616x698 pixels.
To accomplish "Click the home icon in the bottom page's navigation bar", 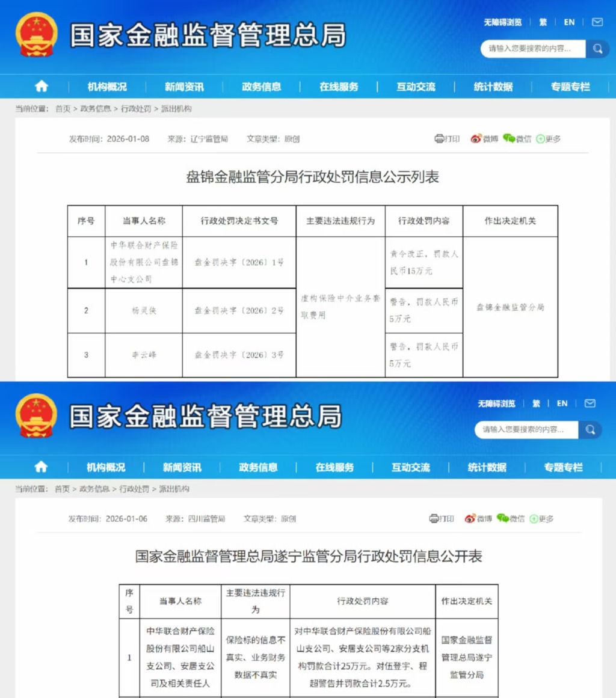I will tap(41, 467).
